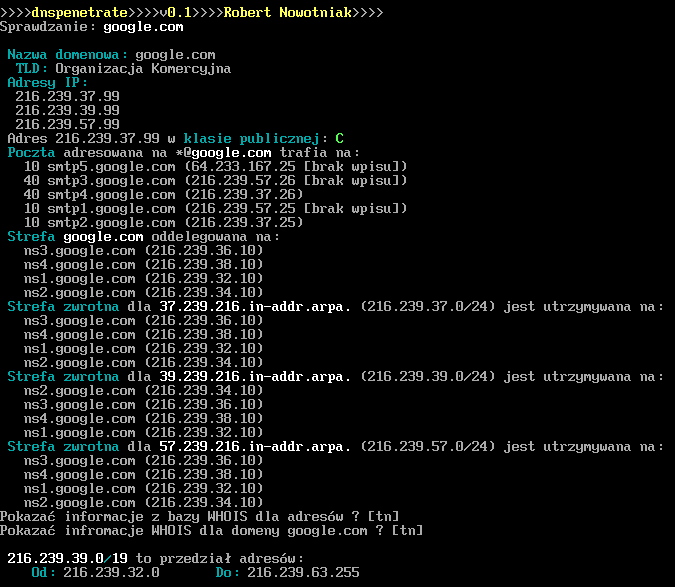Click the cyan "Do:" label
Screen dimensions: 675x587
click(x=227, y=572)
